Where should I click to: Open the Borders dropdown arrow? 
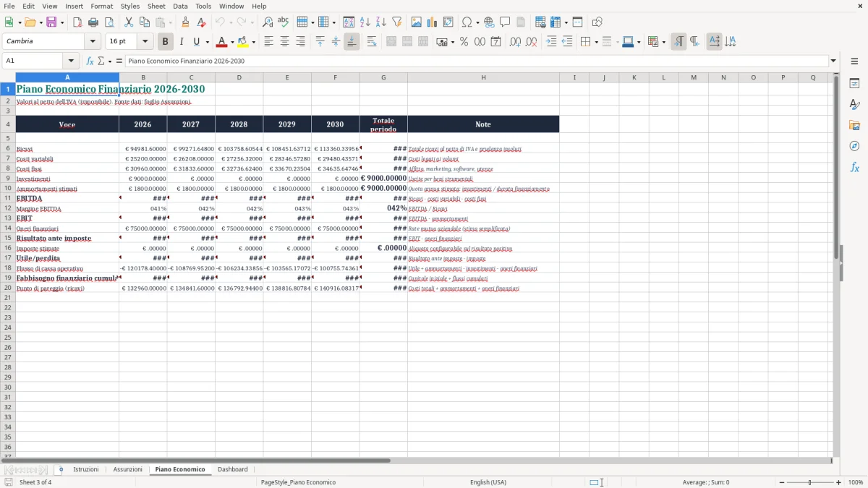pyautogui.click(x=595, y=42)
